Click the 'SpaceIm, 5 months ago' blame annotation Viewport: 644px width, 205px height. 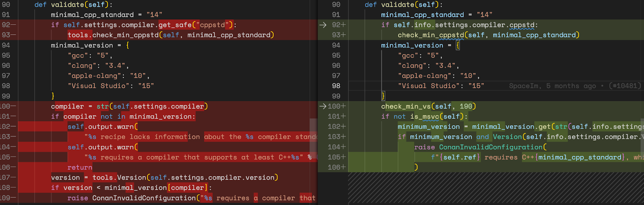[552, 86]
